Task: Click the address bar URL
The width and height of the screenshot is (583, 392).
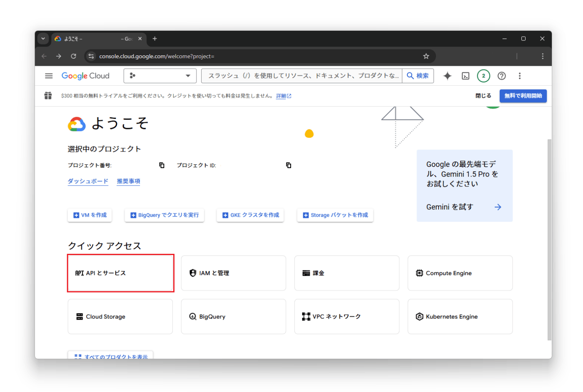Action: [157, 56]
